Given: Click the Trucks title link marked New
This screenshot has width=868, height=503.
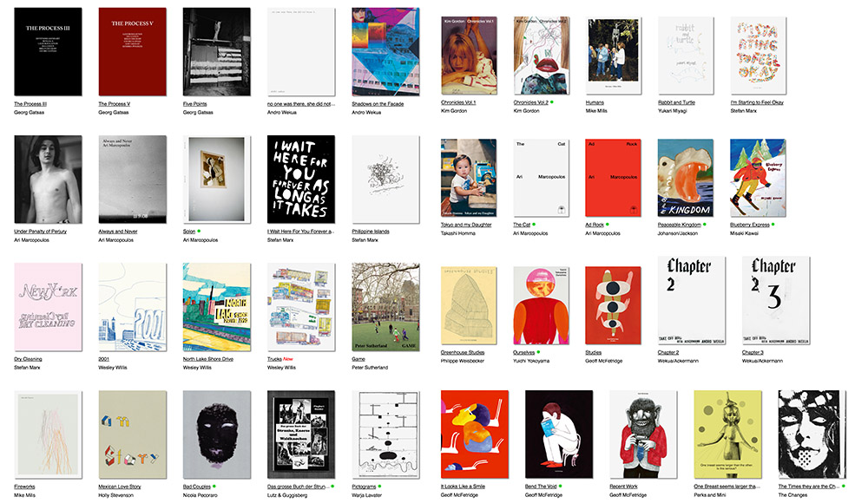Looking at the screenshot, I should tap(274, 359).
